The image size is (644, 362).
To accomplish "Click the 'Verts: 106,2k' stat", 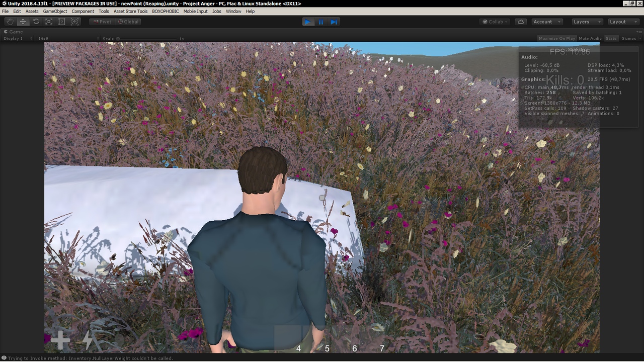I will tap(589, 98).
